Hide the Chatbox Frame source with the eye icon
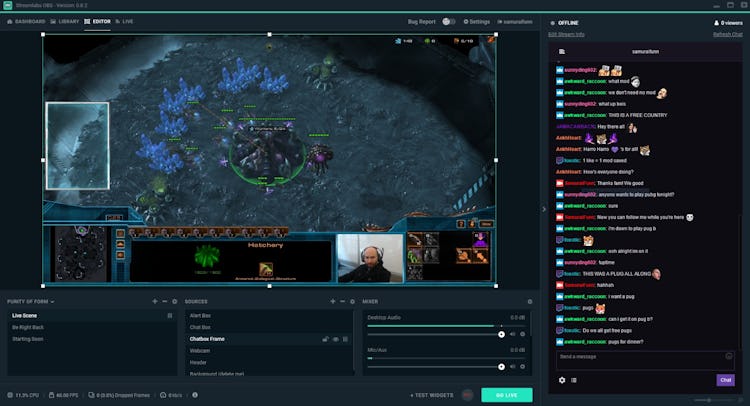The image size is (750, 406). pos(336,339)
